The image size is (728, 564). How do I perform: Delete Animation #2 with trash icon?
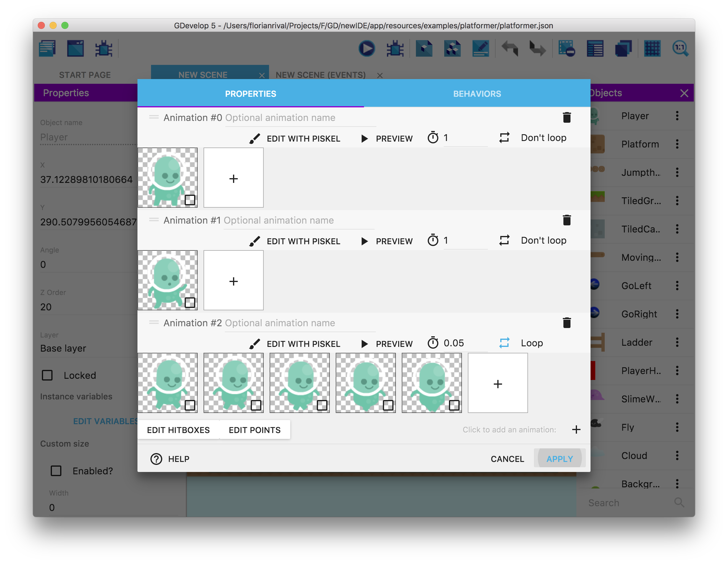click(567, 323)
